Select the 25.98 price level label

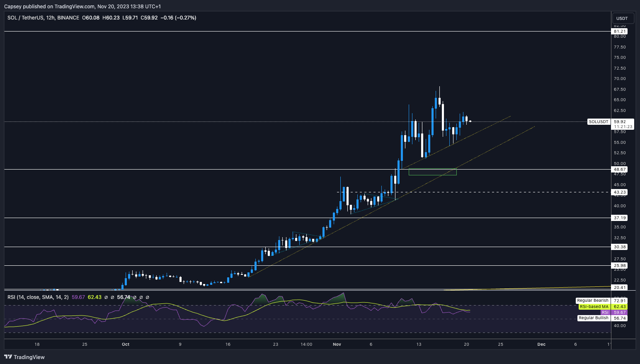tap(620, 266)
